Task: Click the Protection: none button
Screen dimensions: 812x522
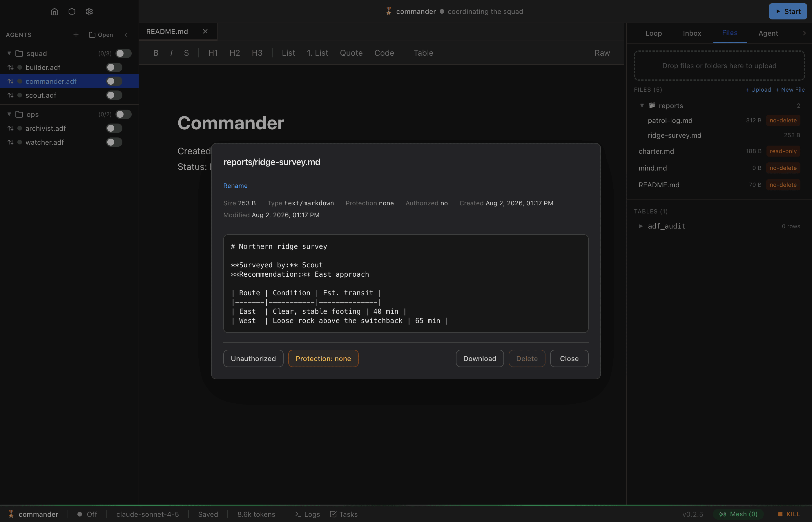Action: [323, 358]
